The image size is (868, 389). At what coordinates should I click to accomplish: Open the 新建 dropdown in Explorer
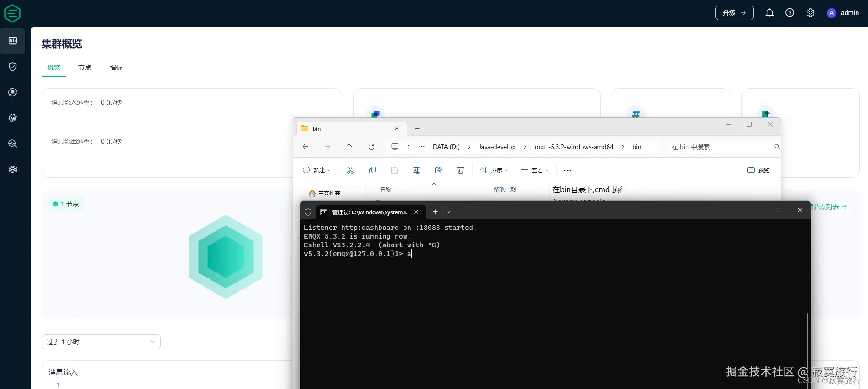click(x=316, y=170)
